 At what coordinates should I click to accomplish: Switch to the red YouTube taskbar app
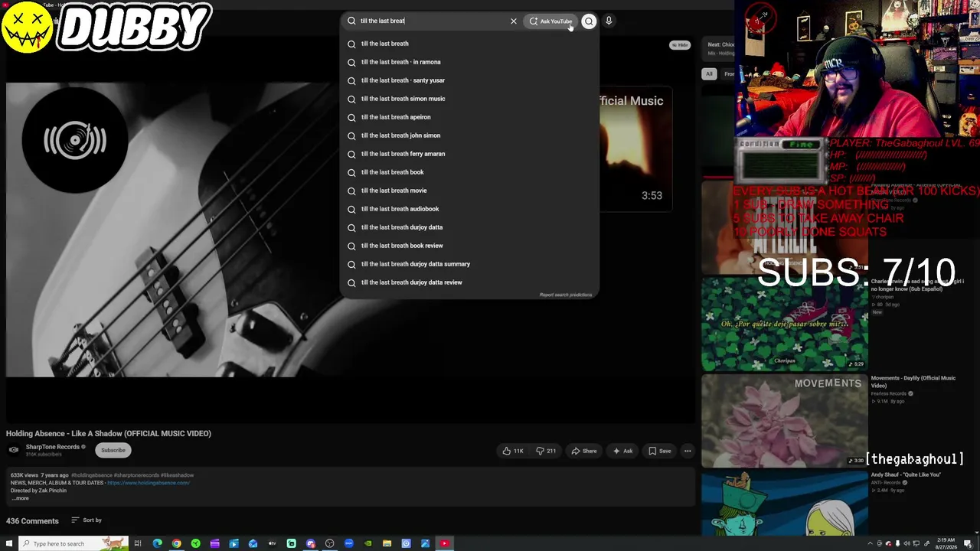[444, 543]
